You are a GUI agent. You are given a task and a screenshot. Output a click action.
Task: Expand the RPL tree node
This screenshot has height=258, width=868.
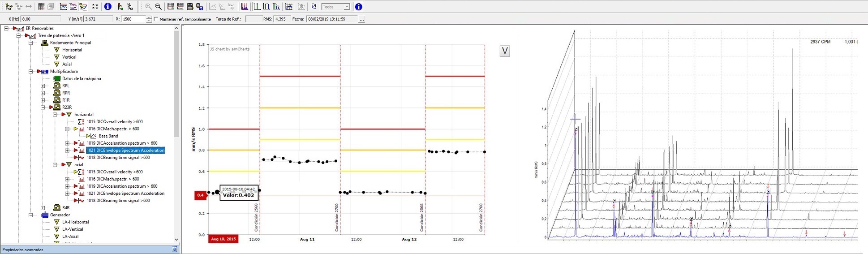click(x=43, y=86)
